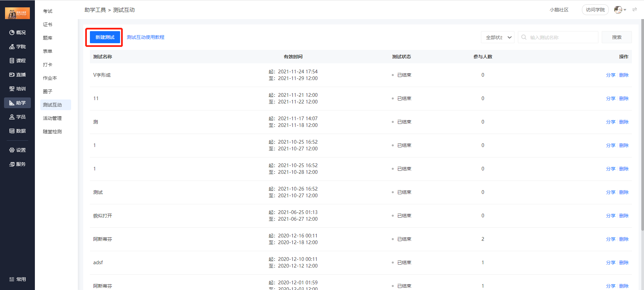Click 删除 for the adsf test
This screenshot has height=290, width=644.
(624, 263)
